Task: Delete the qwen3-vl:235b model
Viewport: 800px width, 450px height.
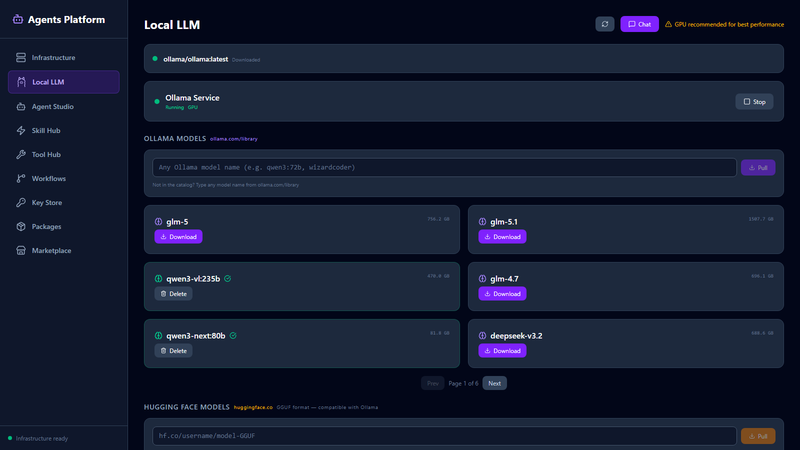Action: pyautogui.click(x=173, y=294)
